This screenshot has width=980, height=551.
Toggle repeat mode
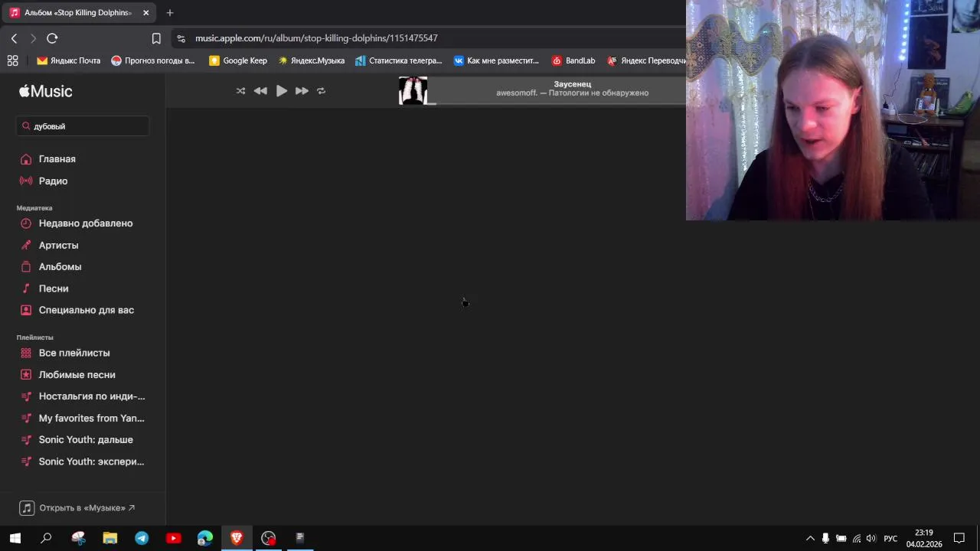click(322, 91)
